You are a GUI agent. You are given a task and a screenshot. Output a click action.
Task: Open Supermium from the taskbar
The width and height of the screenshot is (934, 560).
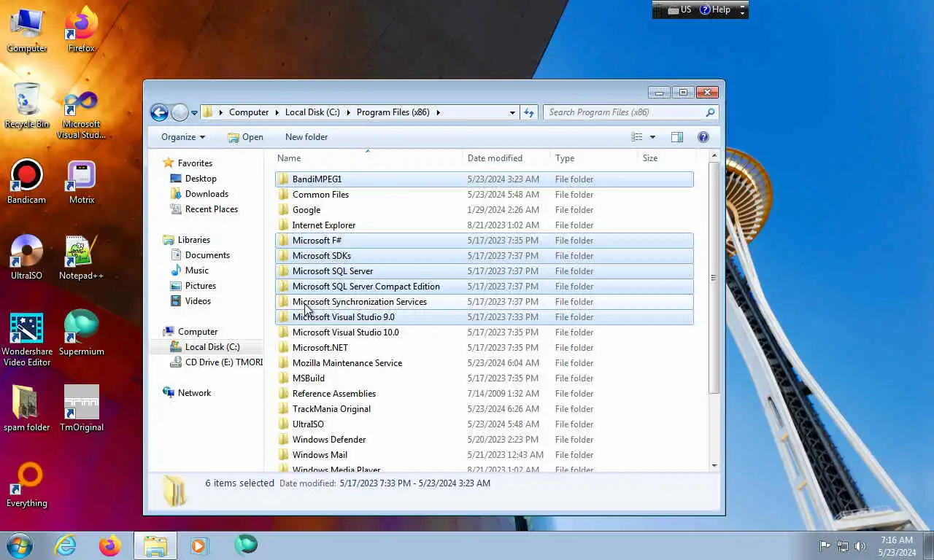tap(246, 545)
